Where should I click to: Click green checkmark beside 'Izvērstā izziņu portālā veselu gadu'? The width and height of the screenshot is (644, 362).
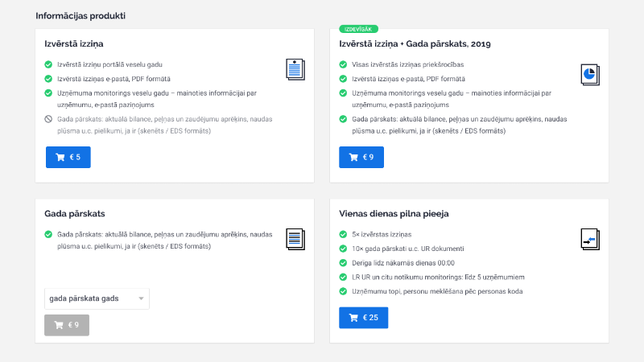point(49,64)
